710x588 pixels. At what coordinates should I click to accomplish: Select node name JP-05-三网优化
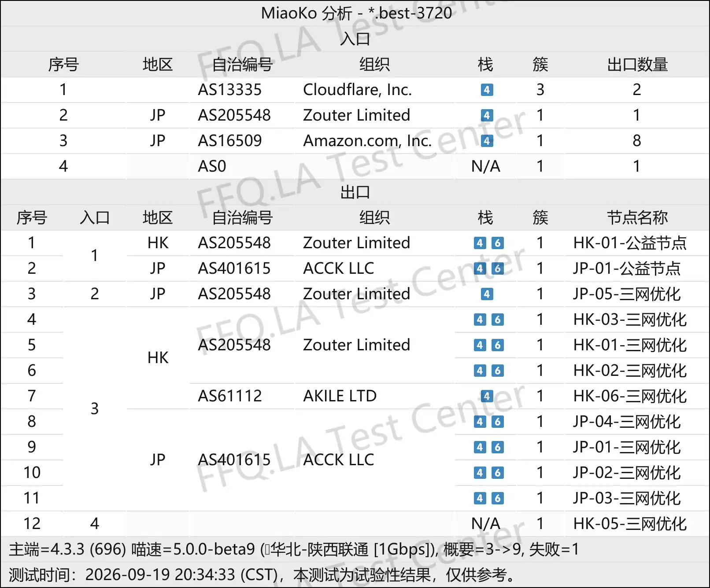(627, 294)
